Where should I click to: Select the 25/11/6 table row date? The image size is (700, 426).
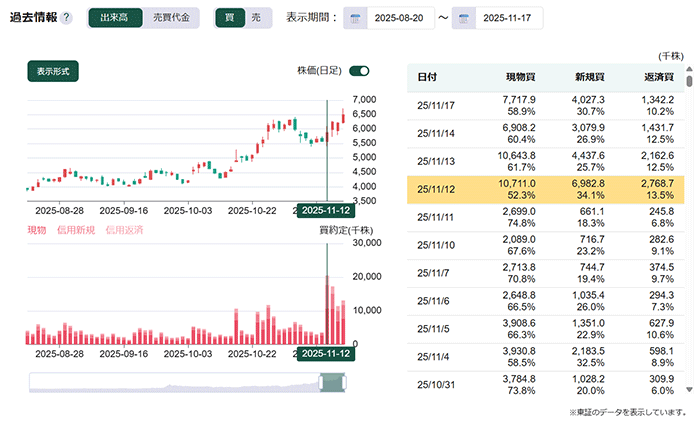(x=433, y=301)
